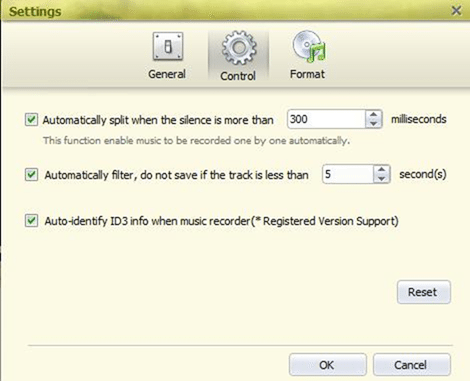Untick the automatically filter short tracks checkbox

[31, 174]
